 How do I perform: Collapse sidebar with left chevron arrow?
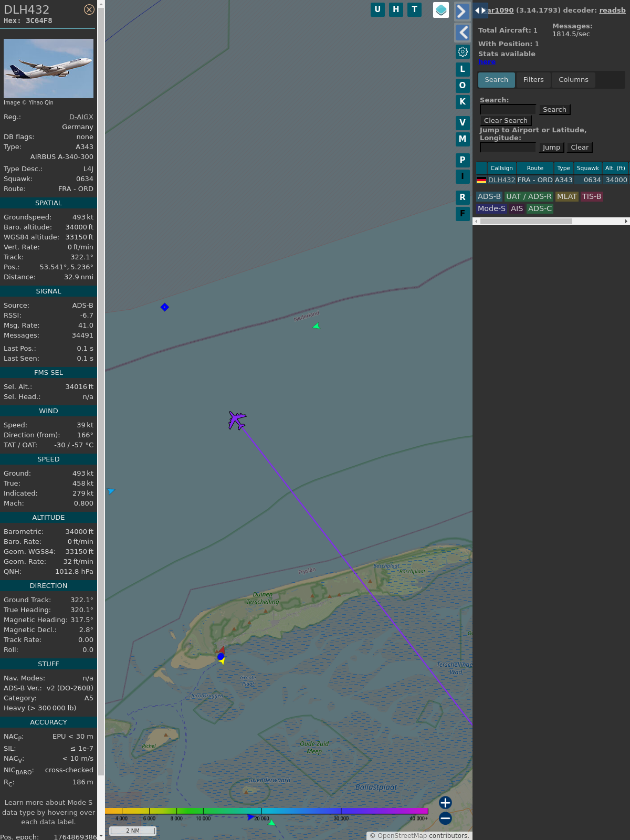[463, 33]
